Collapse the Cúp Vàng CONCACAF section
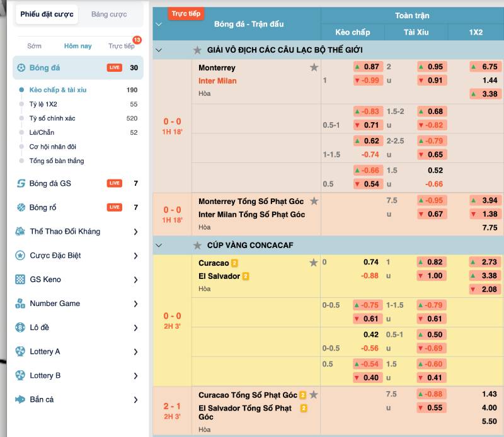Screen dimensions: 504x437 [158, 245]
